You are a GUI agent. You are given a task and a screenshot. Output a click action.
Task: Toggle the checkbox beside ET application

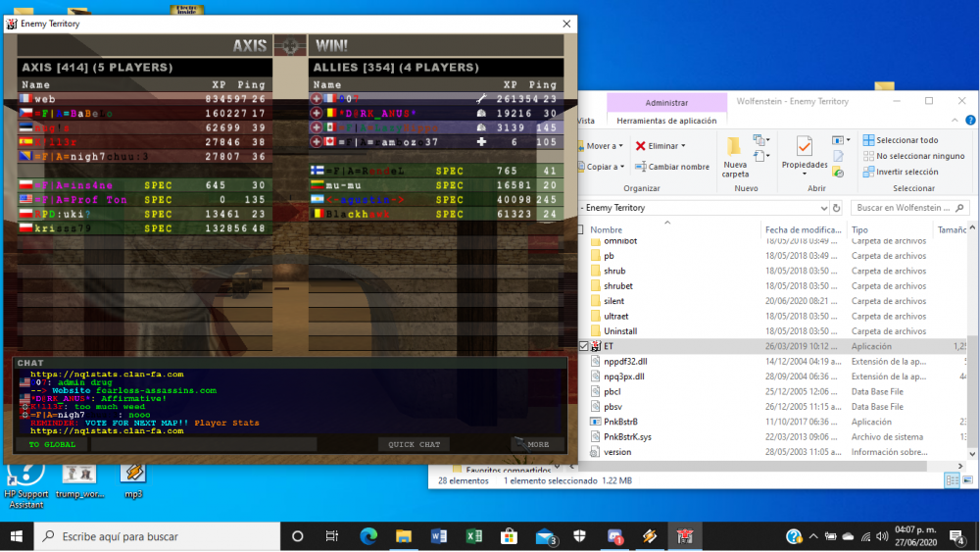(x=584, y=346)
